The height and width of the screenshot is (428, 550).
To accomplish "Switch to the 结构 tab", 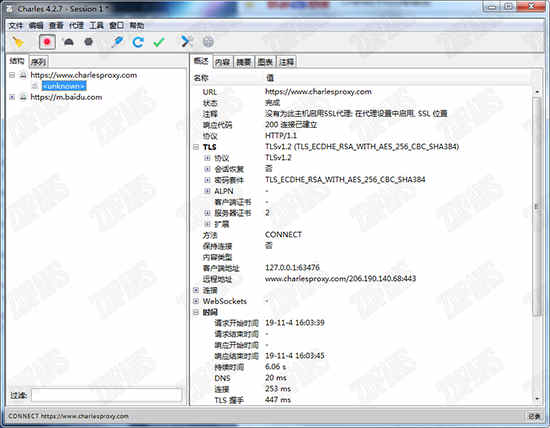I will pyautogui.click(x=17, y=61).
